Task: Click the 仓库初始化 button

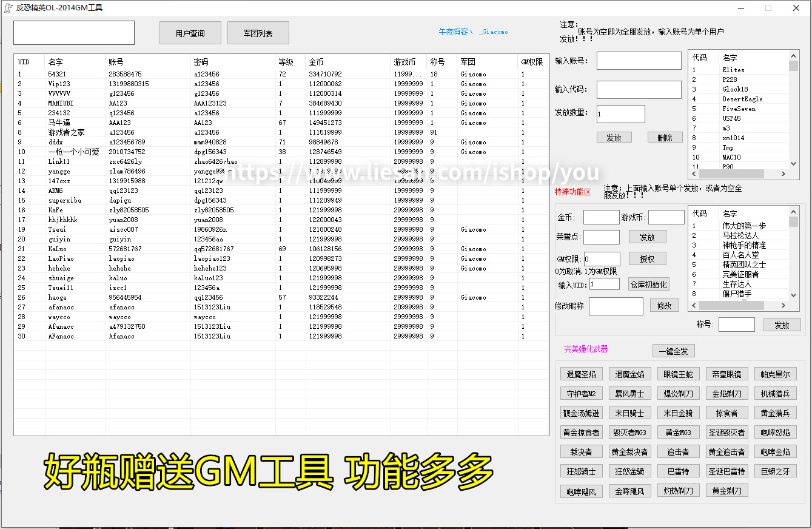Action: (648, 284)
